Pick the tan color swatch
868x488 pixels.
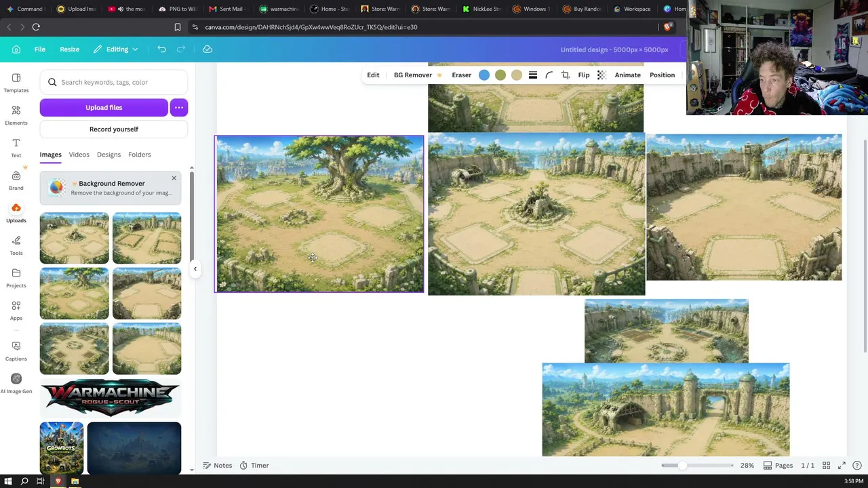coord(517,75)
